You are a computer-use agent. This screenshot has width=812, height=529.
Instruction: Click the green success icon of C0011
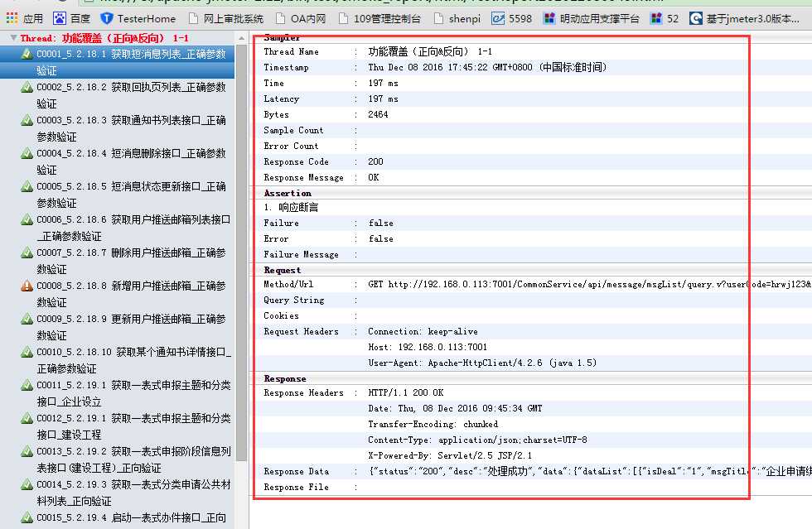27,385
